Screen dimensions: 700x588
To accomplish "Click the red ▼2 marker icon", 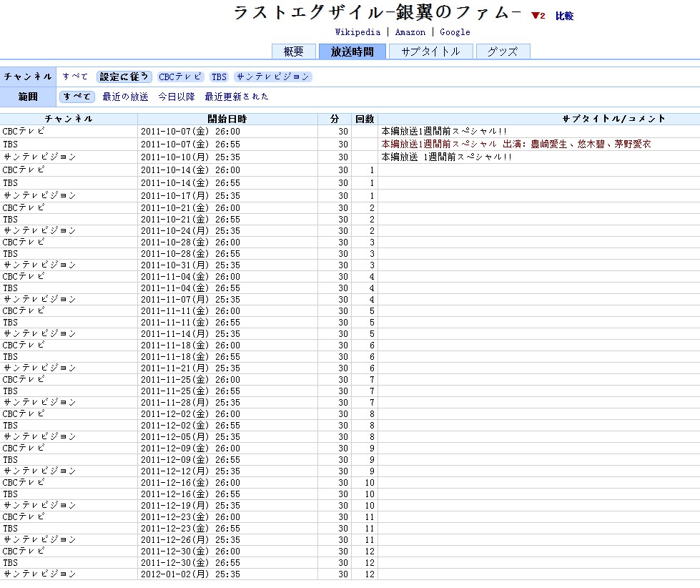I will (538, 16).
